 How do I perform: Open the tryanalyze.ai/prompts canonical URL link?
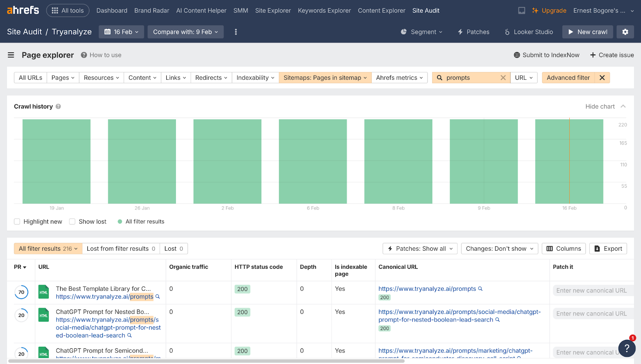(x=427, y=288)
